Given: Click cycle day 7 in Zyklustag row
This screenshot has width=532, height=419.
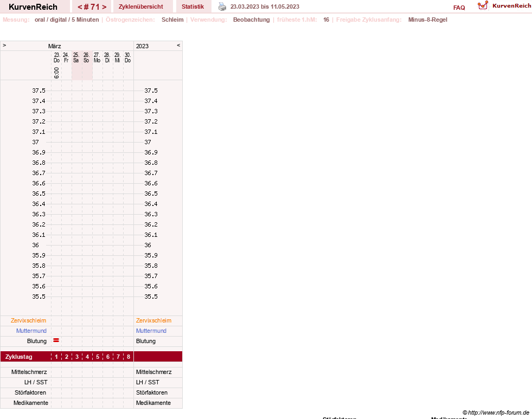Looking at the screenshot, I should (118, 357).
